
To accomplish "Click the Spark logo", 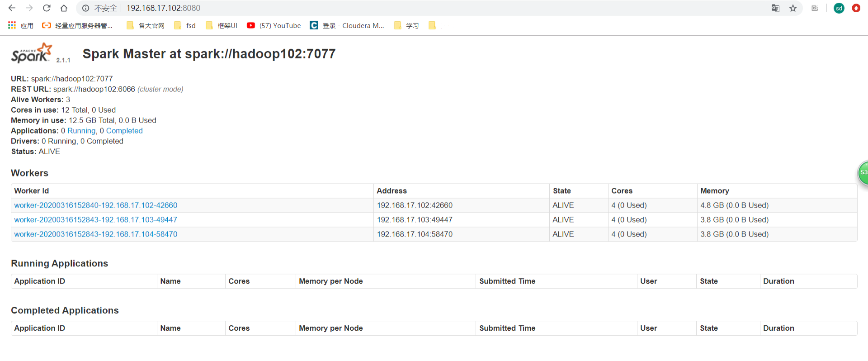I will click(32, 53).
